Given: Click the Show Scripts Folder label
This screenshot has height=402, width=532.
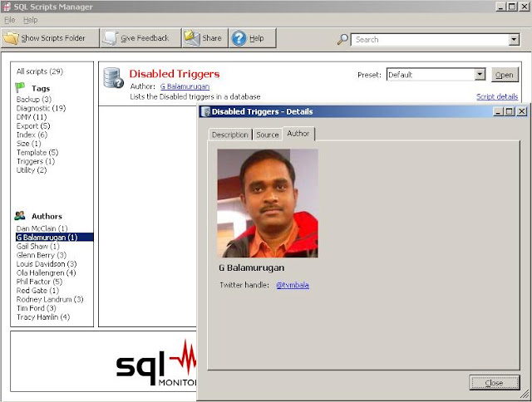Looking at the screenshot, I should tap(53, 38).
